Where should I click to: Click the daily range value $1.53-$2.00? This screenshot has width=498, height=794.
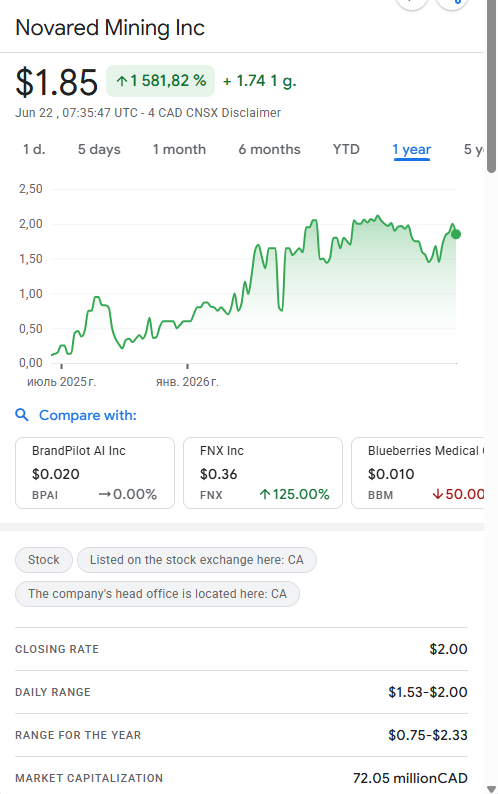(x=428, y=692)
